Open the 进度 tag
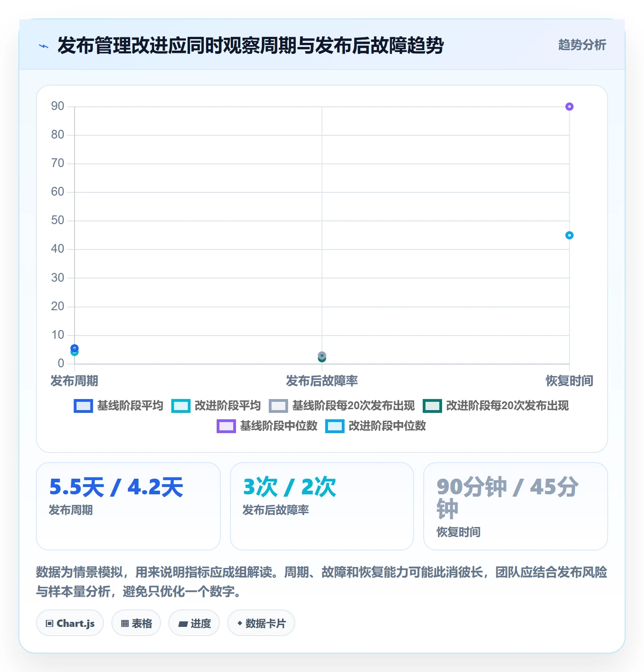This screenshot has height=672, width=644. click(x=194, y=623)
